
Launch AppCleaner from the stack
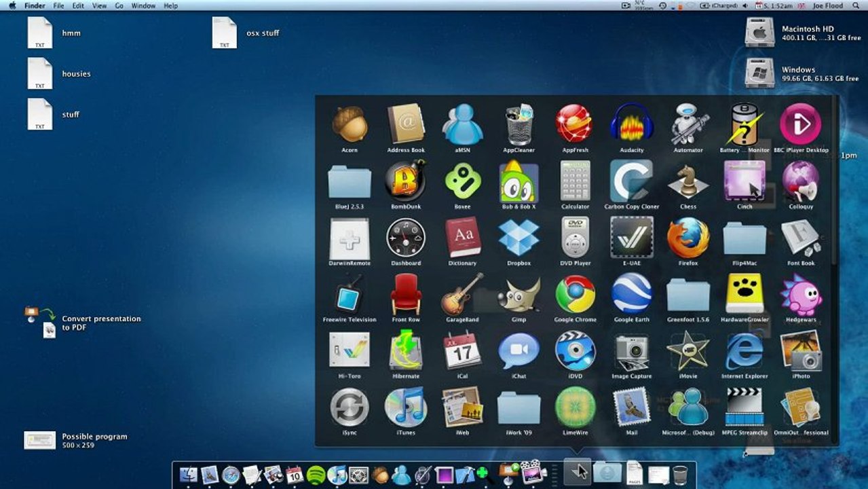pyautogui.click(x=519, y=124)
